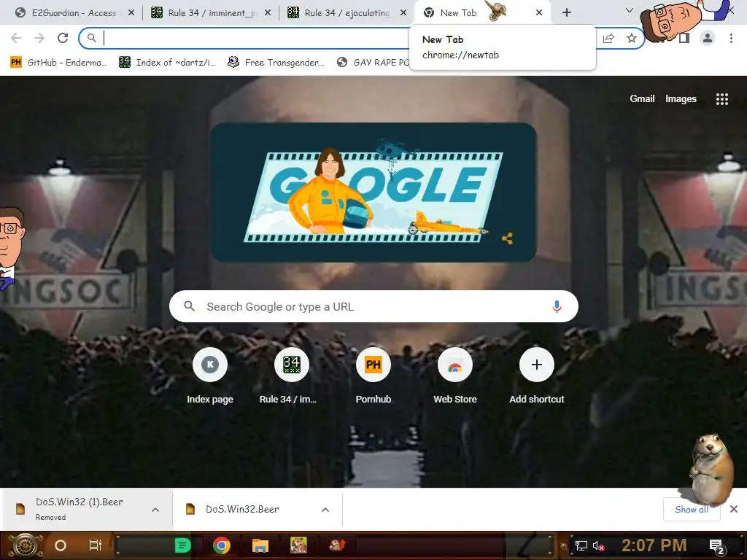
Task: Click the Chrome icon on the taskbar
Action: [x=222, y=545]
